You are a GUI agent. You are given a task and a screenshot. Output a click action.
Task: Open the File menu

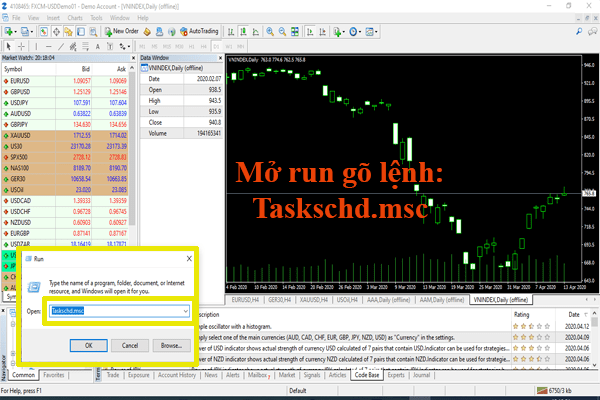pyautogui.click(x=16, y=18)
